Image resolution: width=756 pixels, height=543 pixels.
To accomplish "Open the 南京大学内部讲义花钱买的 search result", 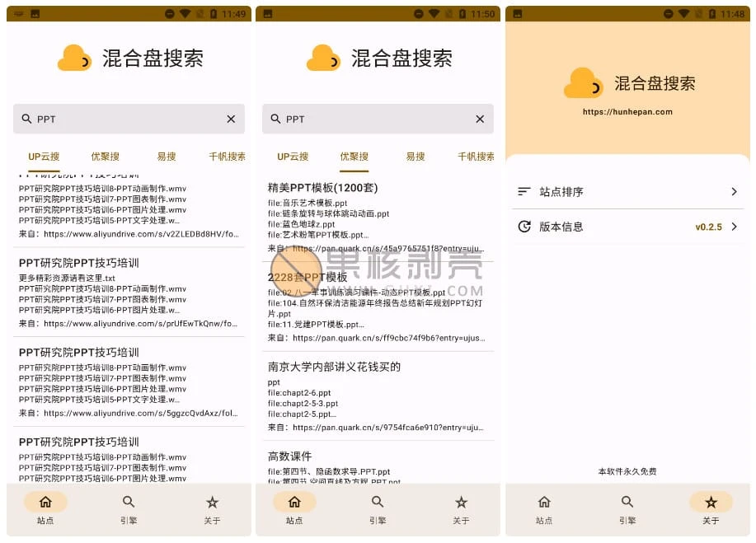I will [x=334, y=367].
